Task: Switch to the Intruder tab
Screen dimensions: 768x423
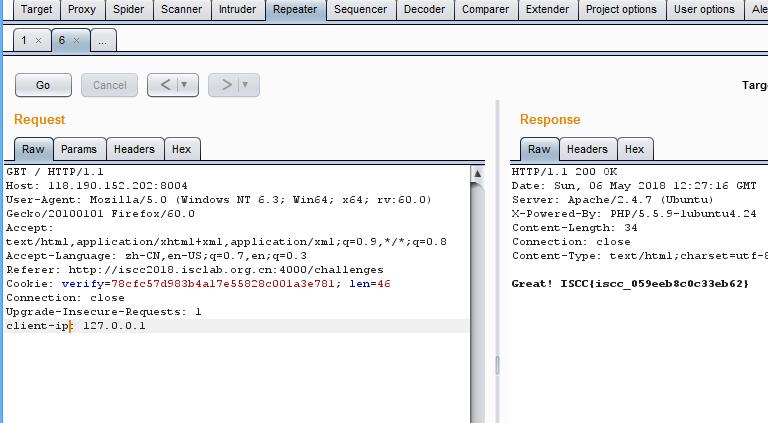Action: [238, 9]
